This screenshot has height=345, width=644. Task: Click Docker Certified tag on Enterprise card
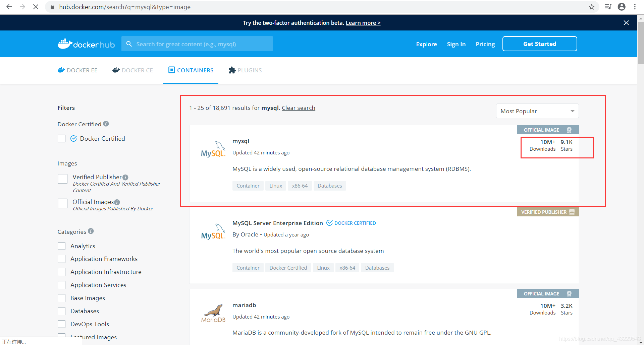pyautogui.click(x=288, y=268)
